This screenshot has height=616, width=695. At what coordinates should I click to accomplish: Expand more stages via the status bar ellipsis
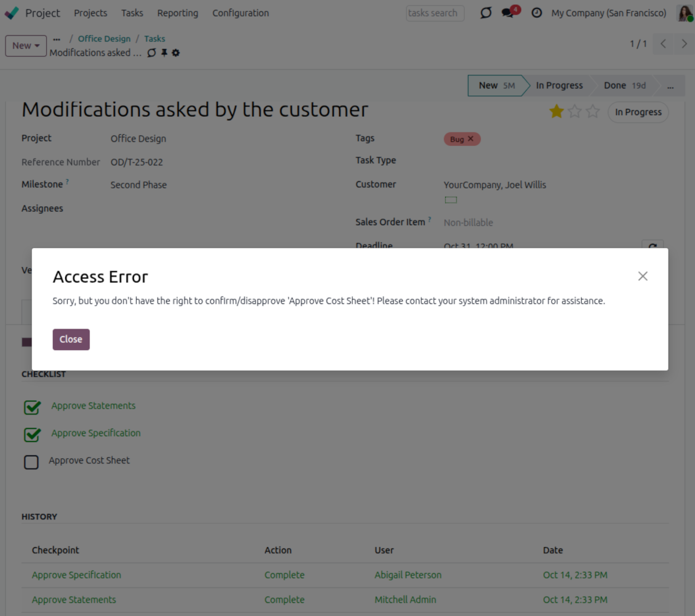tap(670, 86)
